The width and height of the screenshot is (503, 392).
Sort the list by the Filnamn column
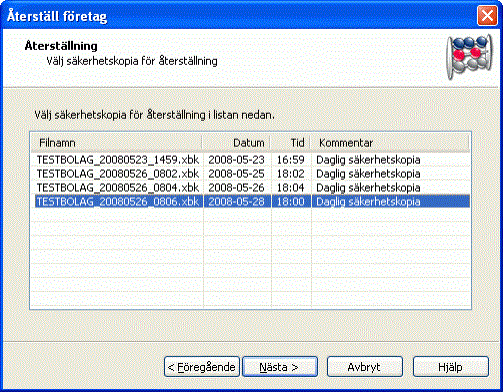pos(116,143)
